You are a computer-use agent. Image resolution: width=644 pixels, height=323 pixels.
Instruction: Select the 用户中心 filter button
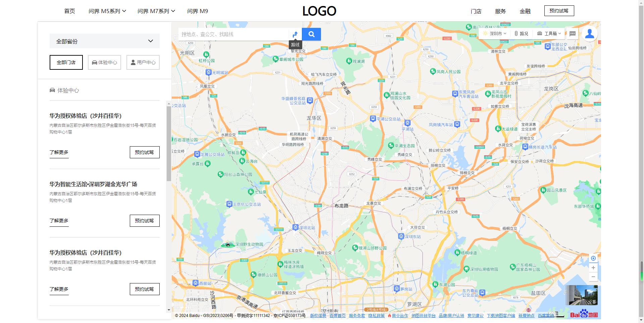point(143,62)
